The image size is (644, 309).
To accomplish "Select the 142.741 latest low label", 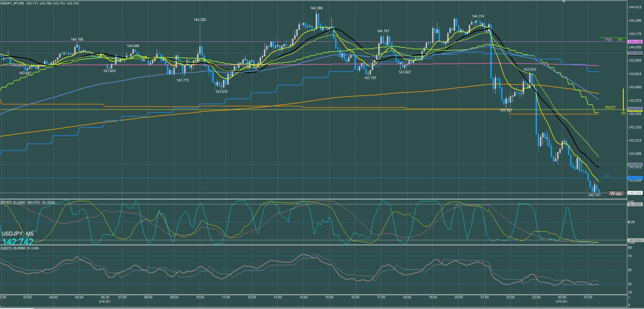I will (594, 195).
